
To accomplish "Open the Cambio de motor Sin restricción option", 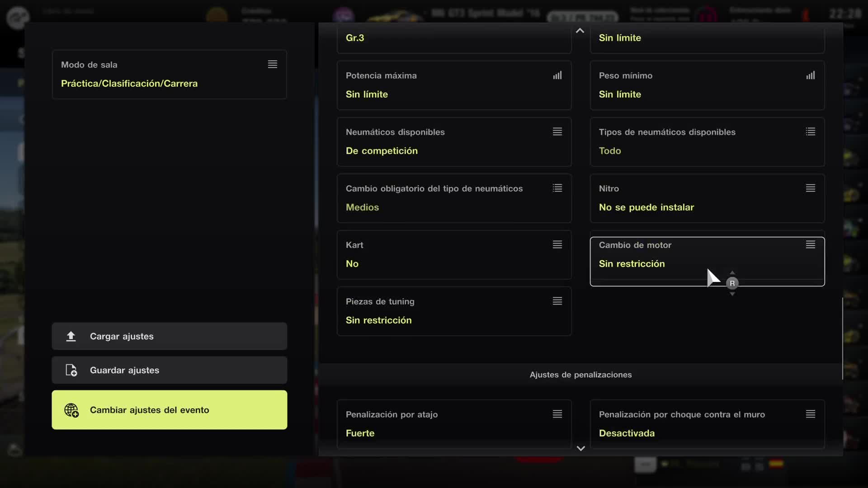I will coord(708,261).
